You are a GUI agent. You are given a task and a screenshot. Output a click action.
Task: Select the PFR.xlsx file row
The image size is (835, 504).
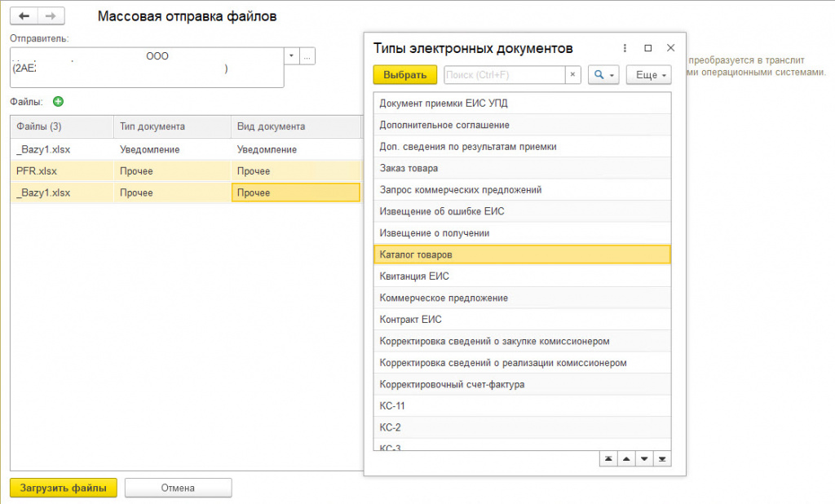37,171
